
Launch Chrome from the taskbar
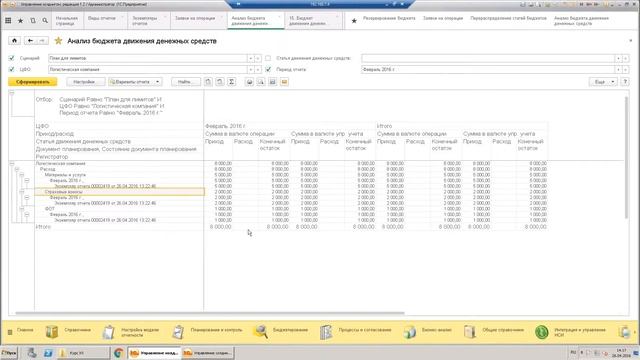click(118, 353)
